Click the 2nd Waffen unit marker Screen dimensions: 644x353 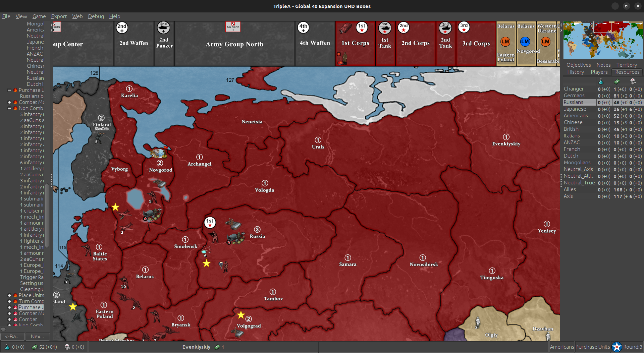click(x=122, y=27)
